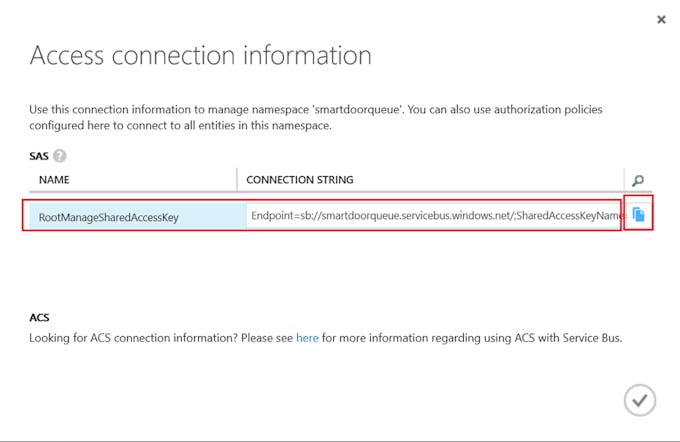This screenshot has height=442, width=680.
Task: Click the divider between NAME and CONNECTION STRING
Action: click(237, 180)
